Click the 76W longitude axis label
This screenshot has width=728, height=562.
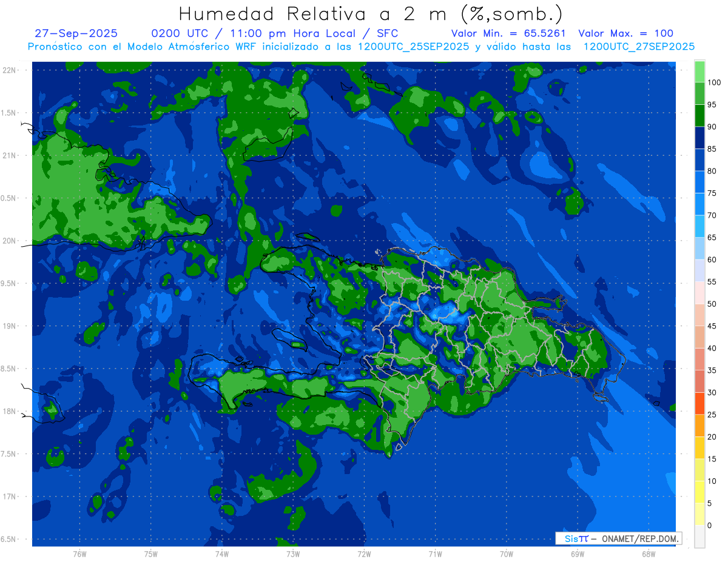(x=79, y=554)
